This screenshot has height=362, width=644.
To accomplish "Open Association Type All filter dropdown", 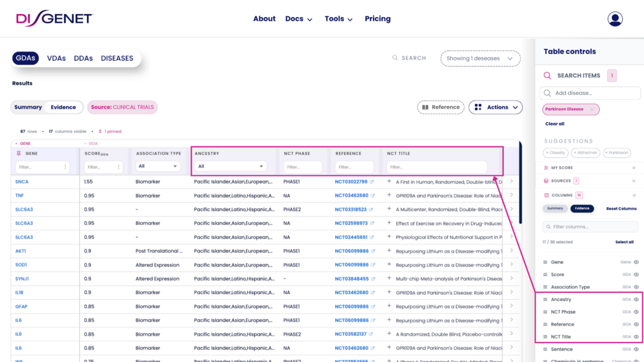I will point(158,166).
